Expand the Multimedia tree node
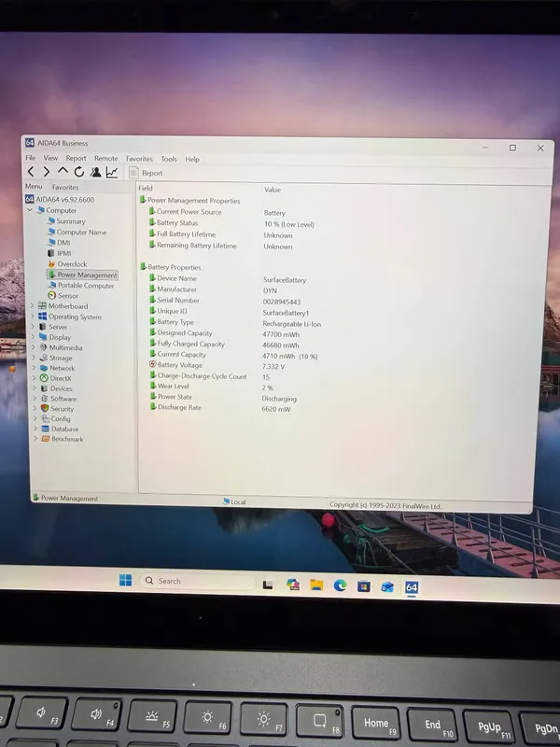560x747 pixels. (34, 347)
